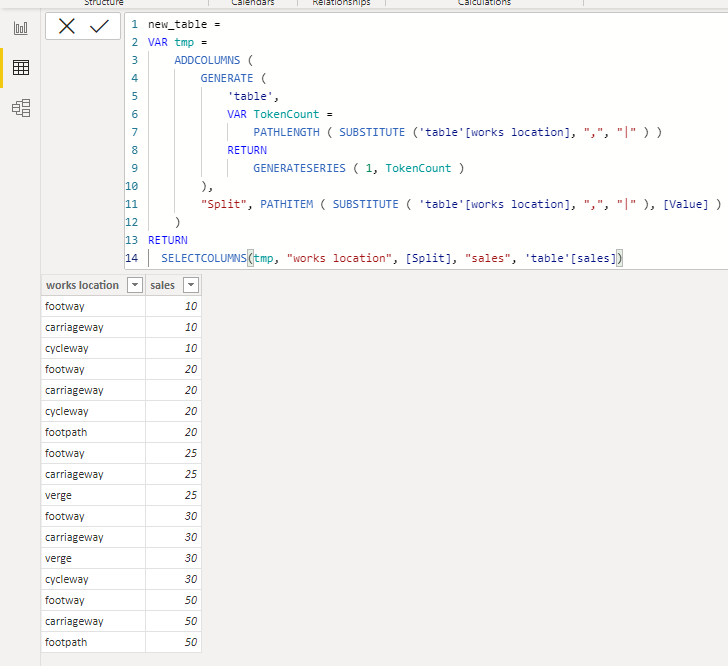Open works location column filter dropdown
Viewport: 728px width, 666px height.
pyautogui.click(x=135, y=285)
